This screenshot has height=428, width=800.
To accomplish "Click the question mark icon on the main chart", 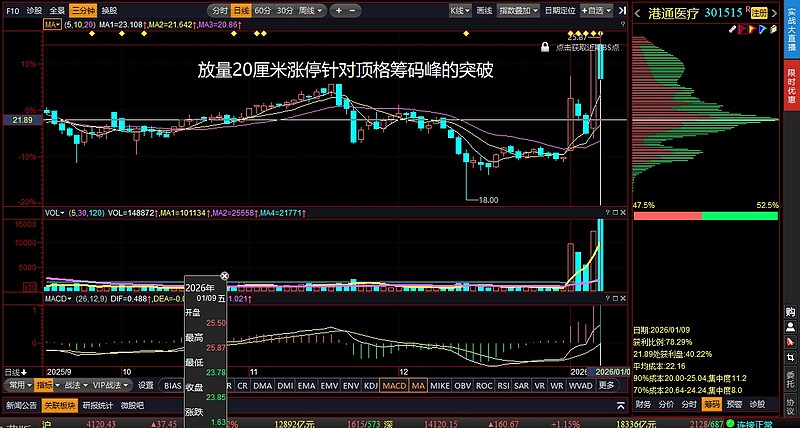I will pos(623,24).
